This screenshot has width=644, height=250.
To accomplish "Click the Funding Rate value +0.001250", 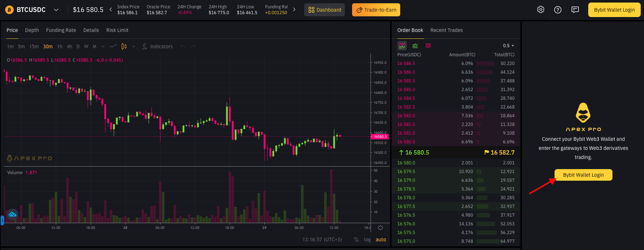I will click(x=276, y=13).
